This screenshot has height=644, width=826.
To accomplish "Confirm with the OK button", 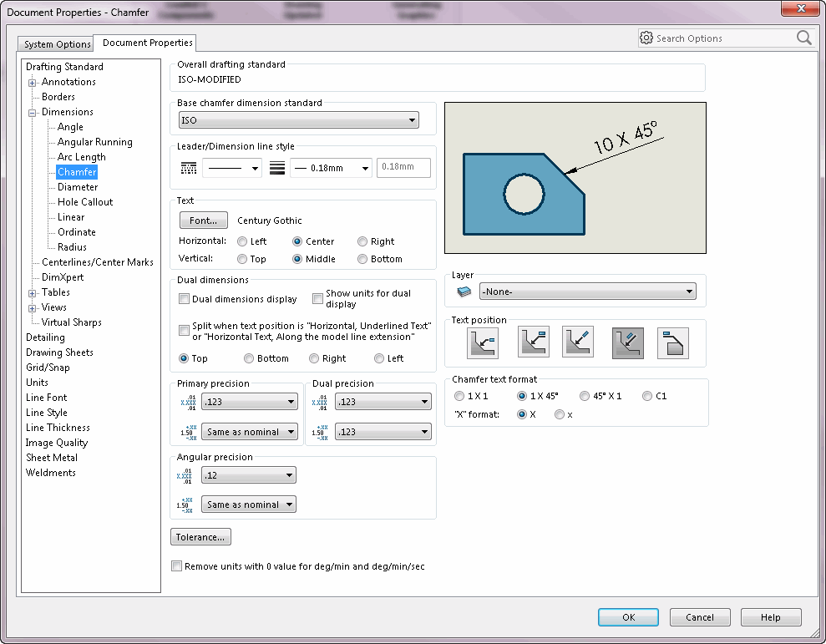I will (x=628, y=617).
